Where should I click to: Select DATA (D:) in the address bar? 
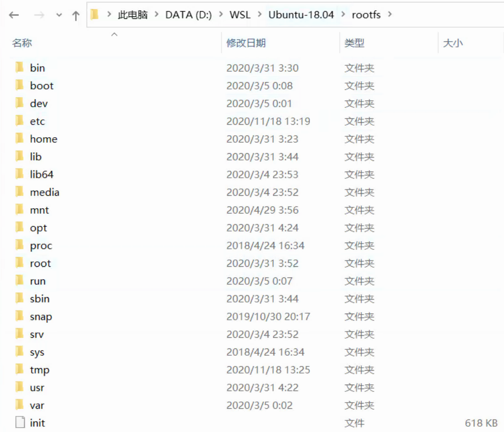pyautogui.click(x=189, y=14)
